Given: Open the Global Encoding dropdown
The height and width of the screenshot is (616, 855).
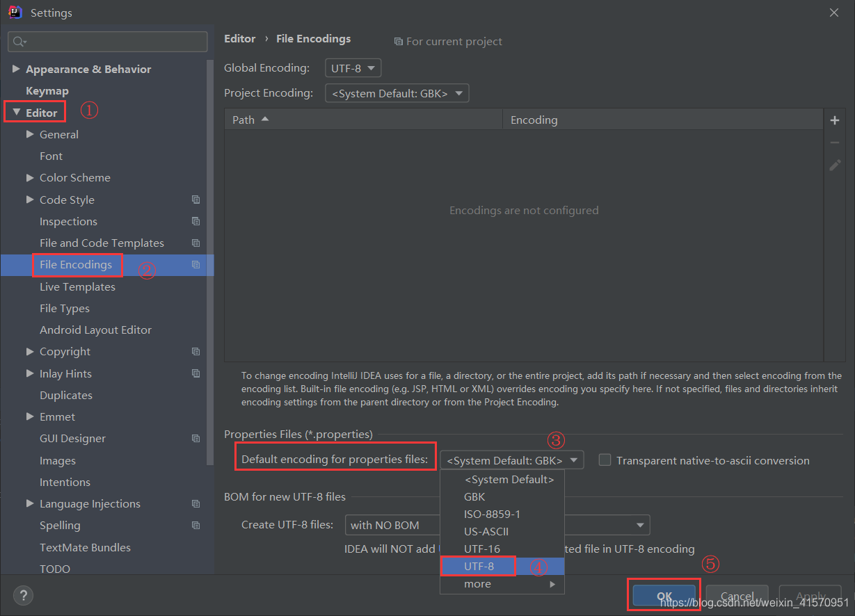Looking at the screenshot, I should click(x=353, y=67).
